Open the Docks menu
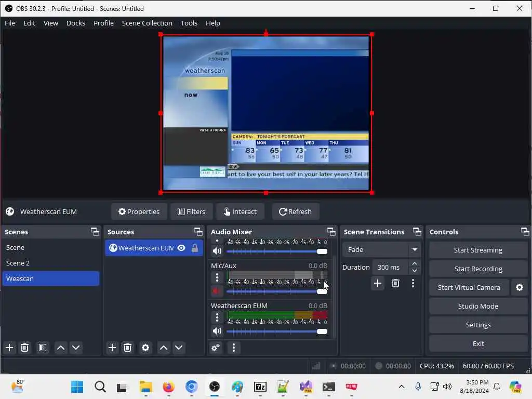Screen dimensions: 532x399 (x=76, y=23)
